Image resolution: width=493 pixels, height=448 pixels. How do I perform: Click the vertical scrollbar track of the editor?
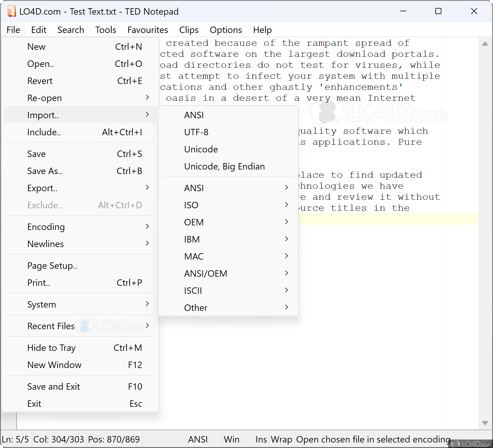click(485, 233)
